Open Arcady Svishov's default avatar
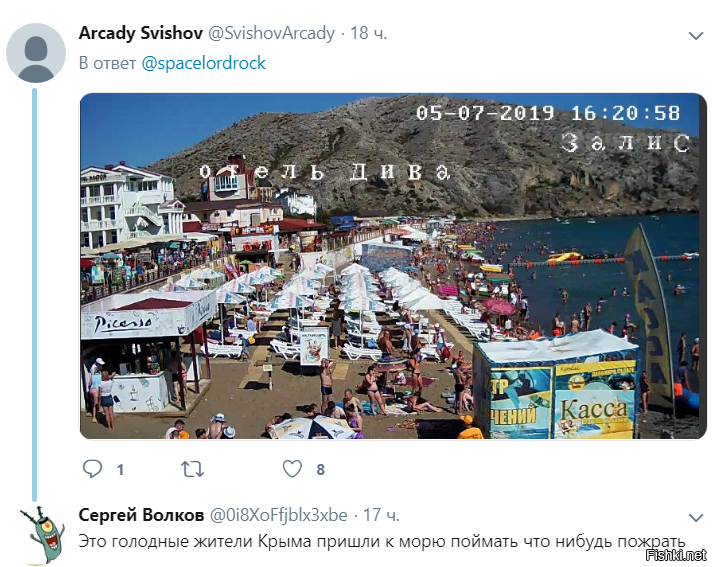Image resolution: width=712 pixels, height=567 pixels. (36, 53)
